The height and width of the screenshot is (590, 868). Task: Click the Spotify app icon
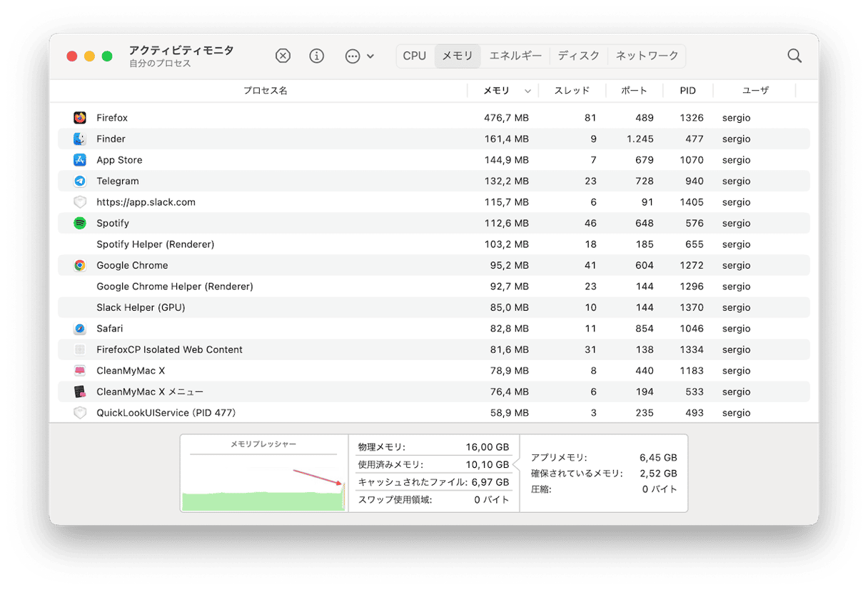pos(80,223)
